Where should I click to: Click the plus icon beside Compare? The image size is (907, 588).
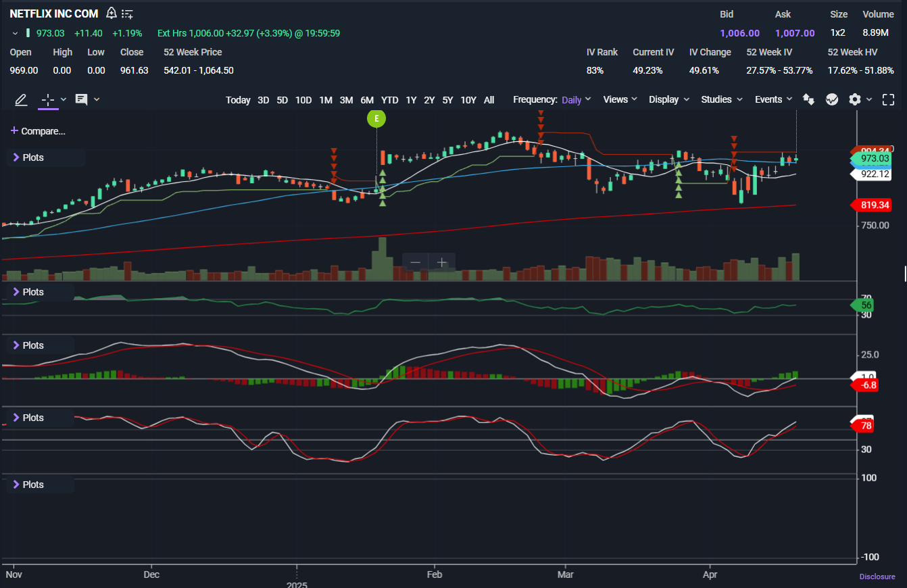click(x=14, y=131)
